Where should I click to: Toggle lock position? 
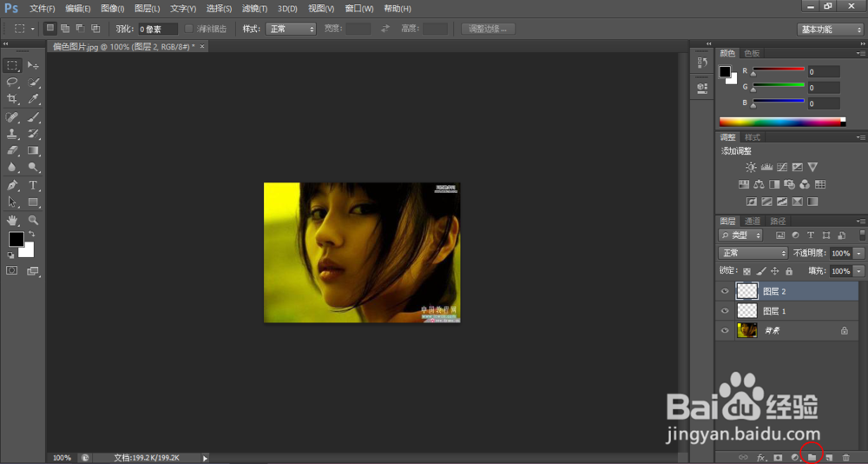click(775, 271)
